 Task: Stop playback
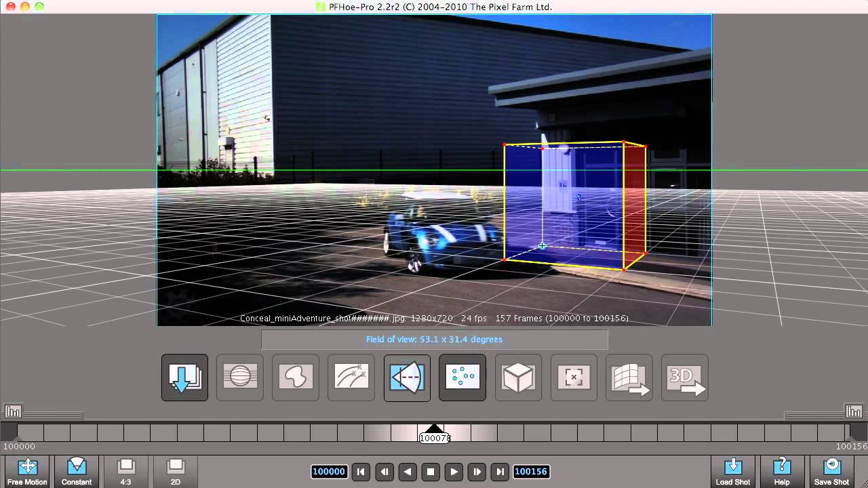click(x=431, y=472)
